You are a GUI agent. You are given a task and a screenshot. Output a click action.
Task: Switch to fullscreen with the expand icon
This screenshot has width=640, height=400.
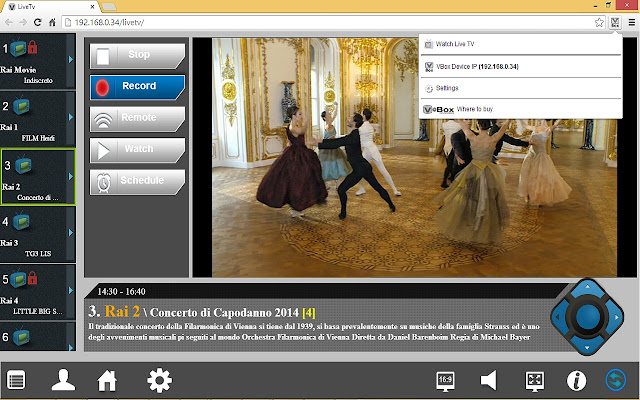[534, 381]
